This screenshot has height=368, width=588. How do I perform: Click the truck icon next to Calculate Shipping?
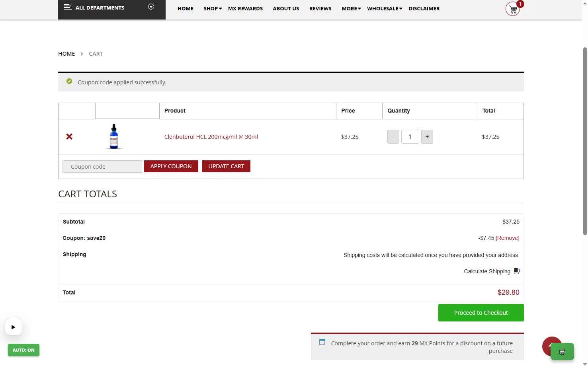coord(517,271)
